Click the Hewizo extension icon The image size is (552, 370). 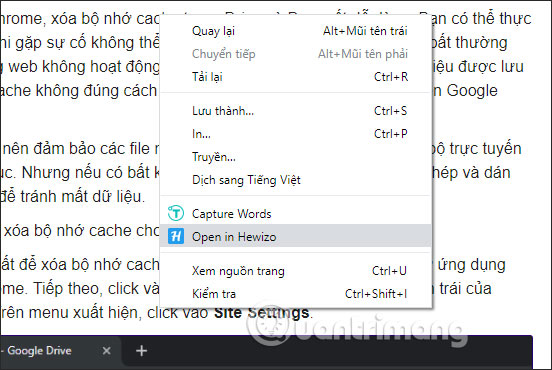175,236
